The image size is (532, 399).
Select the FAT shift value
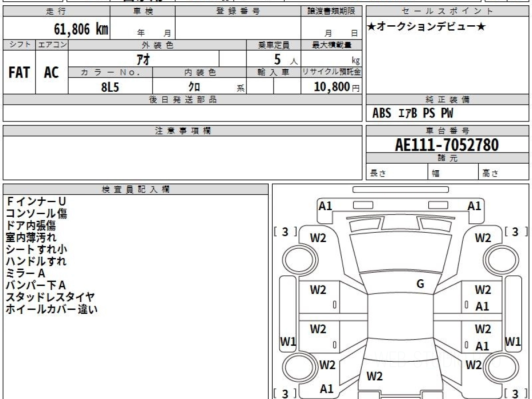(19, 73)
